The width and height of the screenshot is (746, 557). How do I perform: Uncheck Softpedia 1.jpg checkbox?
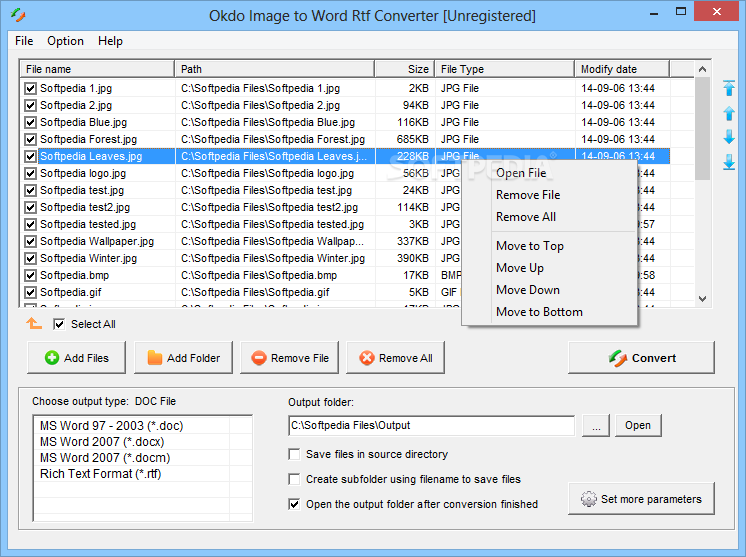tap(30, 88)
